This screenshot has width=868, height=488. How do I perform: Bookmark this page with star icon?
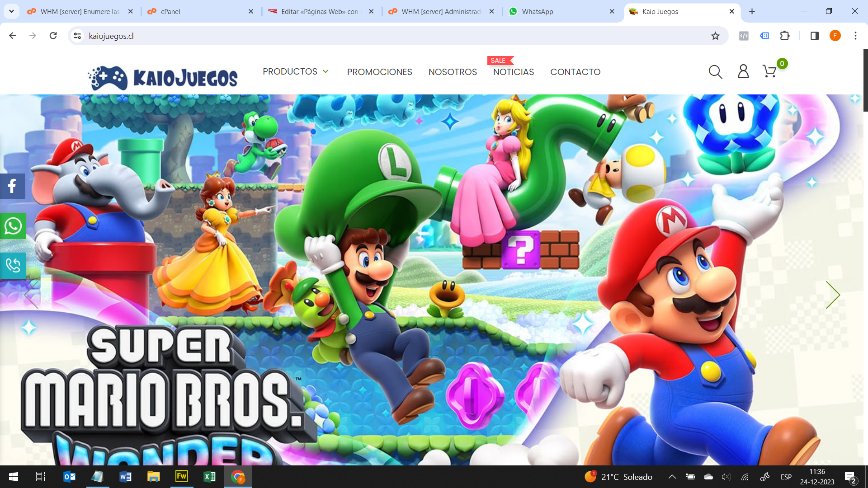click(715, 36)
